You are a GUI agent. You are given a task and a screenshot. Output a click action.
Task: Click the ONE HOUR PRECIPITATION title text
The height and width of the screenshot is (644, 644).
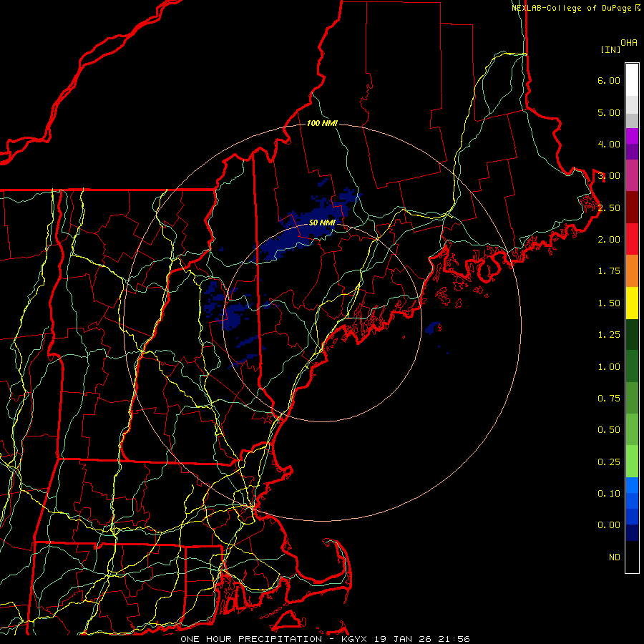[x=251, y=639]
